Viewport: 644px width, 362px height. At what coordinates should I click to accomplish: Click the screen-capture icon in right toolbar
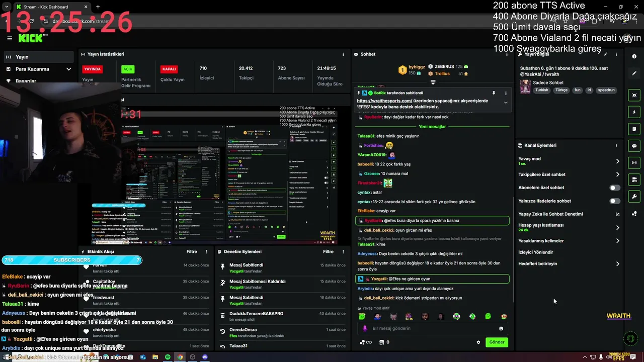click(x=634, y=95)
